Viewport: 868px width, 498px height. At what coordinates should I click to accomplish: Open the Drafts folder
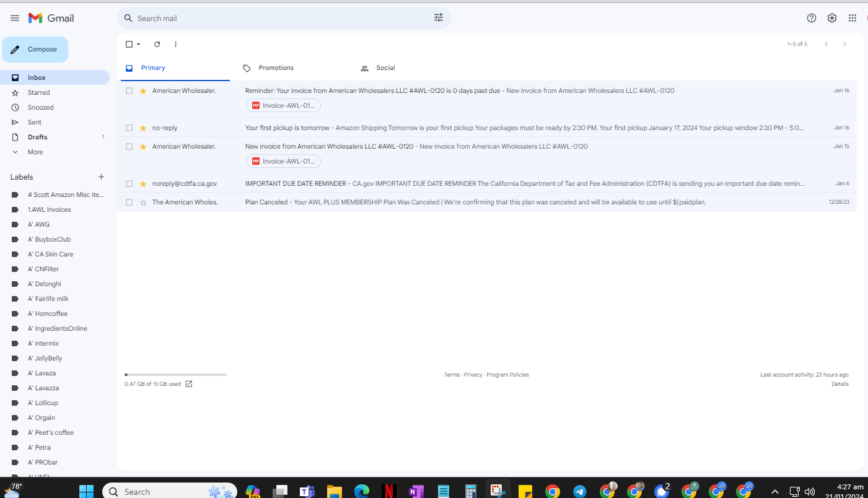pyautogui.click(x=55, y=137)
